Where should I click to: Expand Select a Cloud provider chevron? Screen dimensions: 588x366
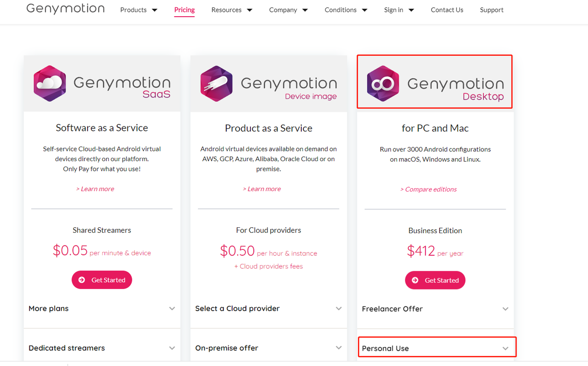339,309
